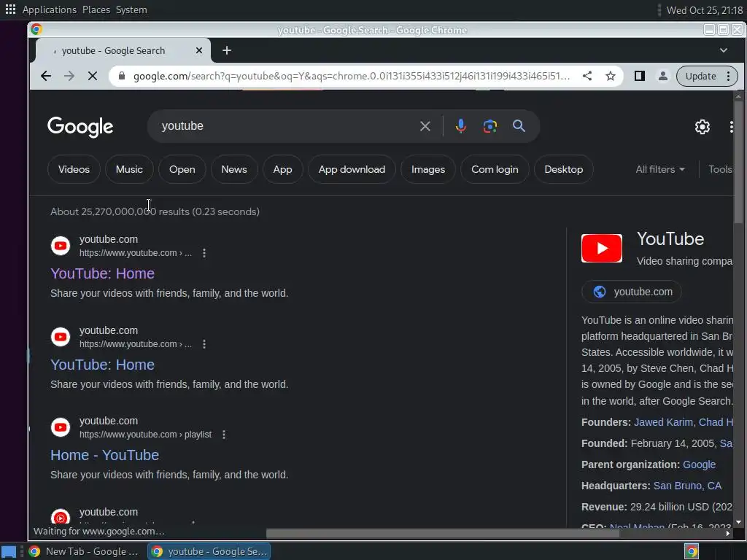The width and height of the screenshot is (747, 560).
Task: Open new tab with the plus button
Action: pyautogui.click(x=227, y=50)
